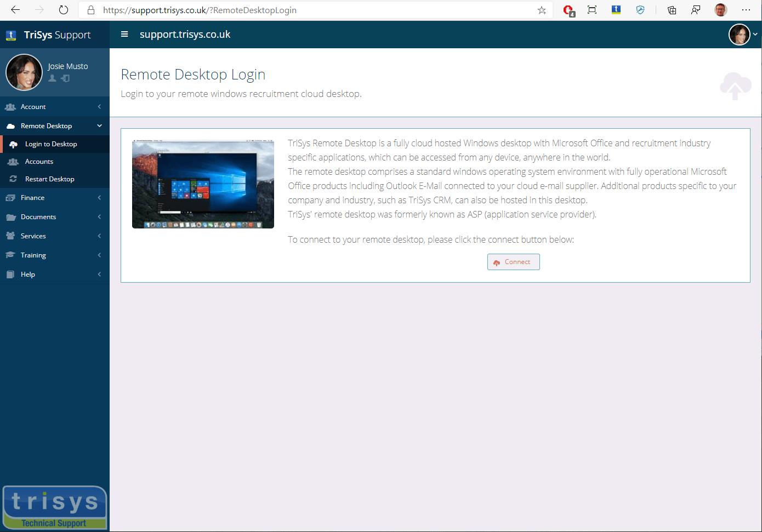The width and height of the screenshot is (762, 532).
Task: Click the web capture screenshot icon
Action: (592, 10)
